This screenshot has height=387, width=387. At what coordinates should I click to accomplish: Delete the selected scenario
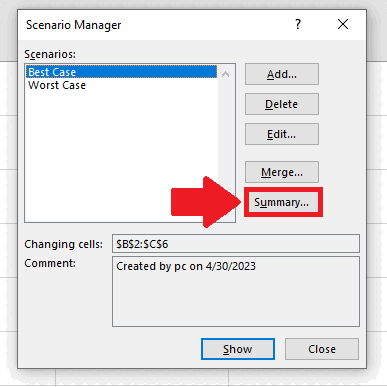coord(282,104)
